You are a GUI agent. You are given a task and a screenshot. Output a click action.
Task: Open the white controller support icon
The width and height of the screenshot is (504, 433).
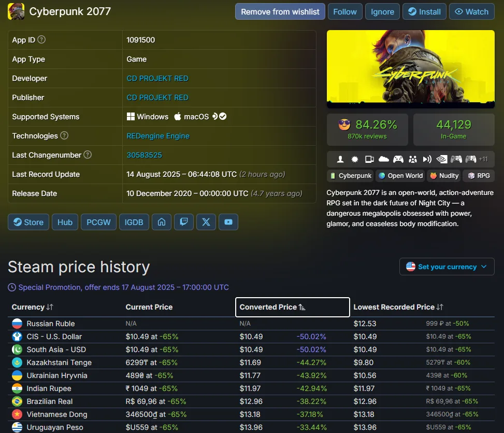pyautogui.click(x=398, y=159)
